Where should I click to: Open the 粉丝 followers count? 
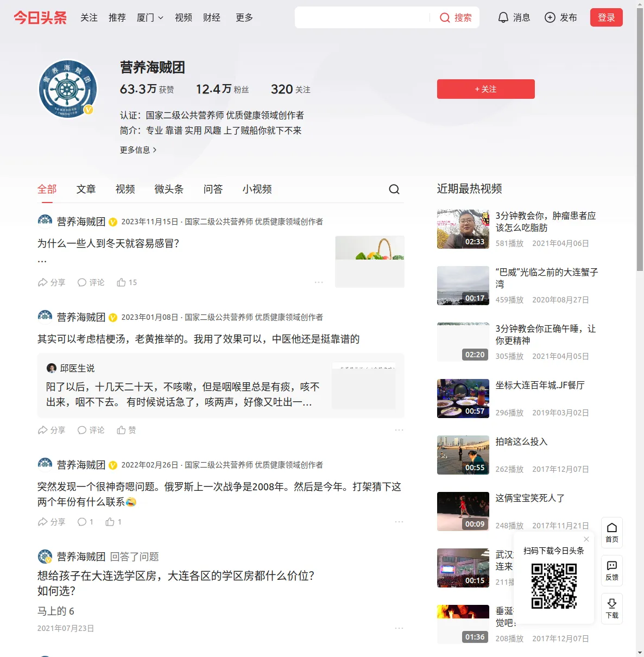pyautogui.click(x=223, y=89)
